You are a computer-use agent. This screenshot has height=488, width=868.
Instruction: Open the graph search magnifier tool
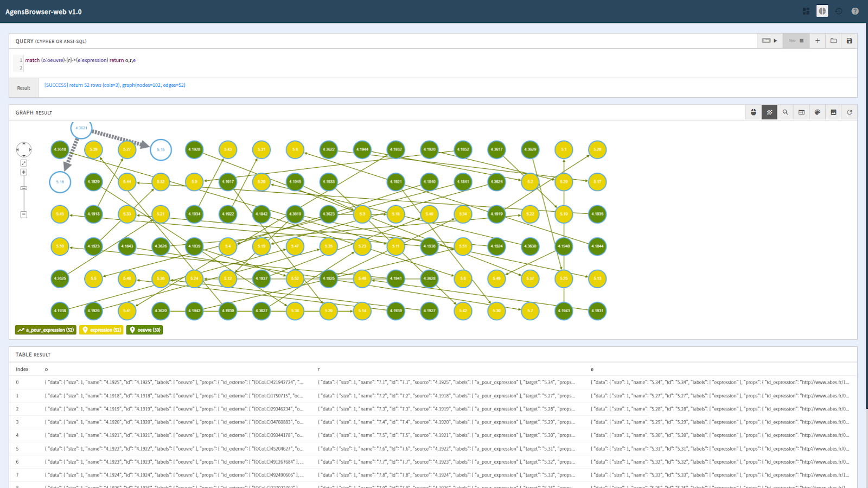(785, 112)
